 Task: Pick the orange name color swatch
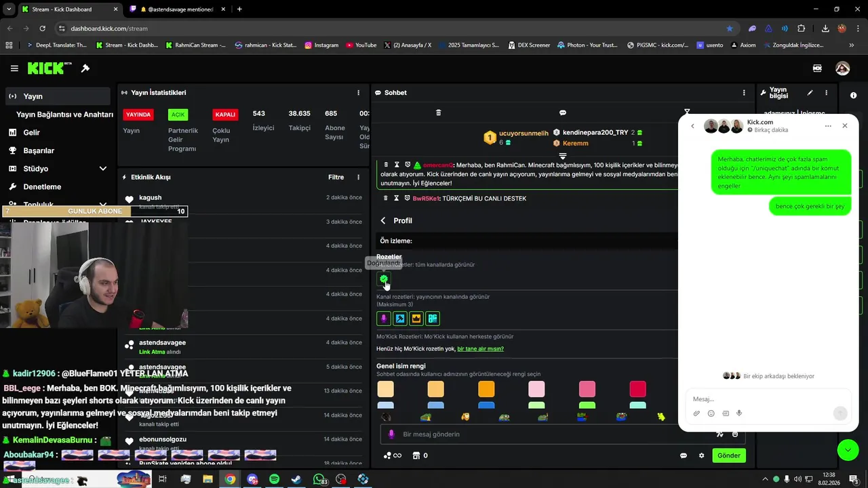coord(486,389)
